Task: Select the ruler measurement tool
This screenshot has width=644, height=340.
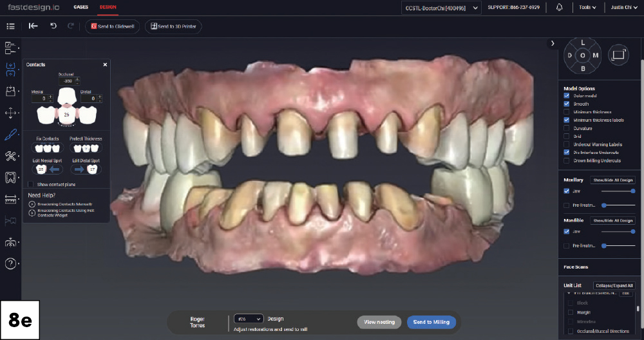Action: point(10,199)
